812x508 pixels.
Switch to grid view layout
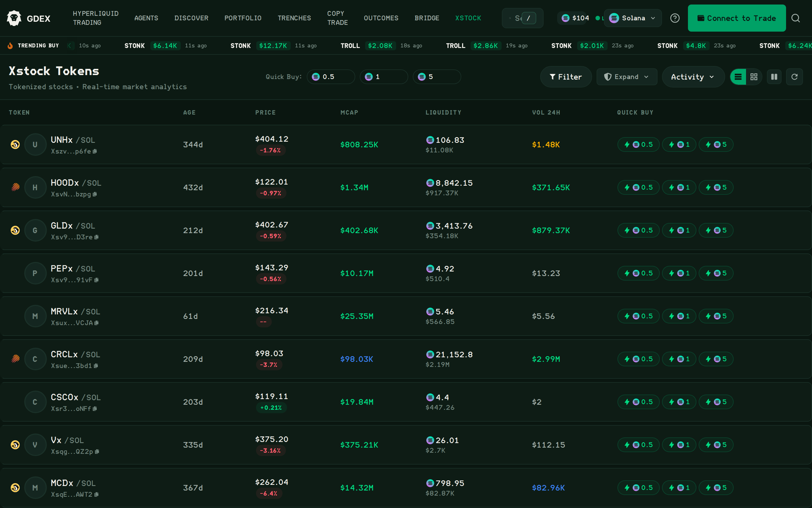click(x=754, y=77)
